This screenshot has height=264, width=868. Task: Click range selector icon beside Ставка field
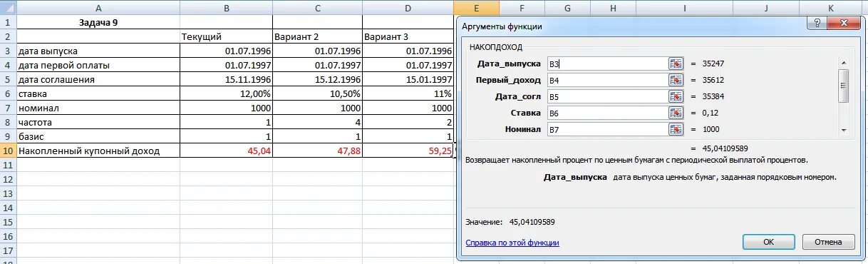pyautogui.click(x=676, y=113)
